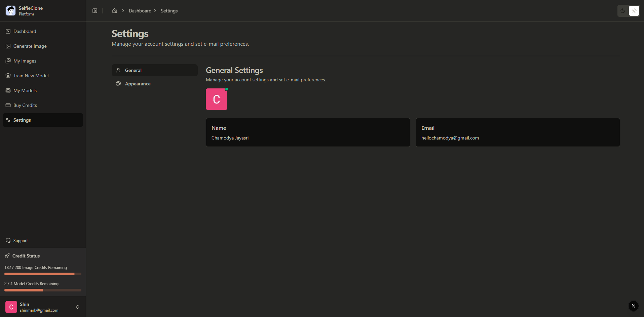Screen dimensions: 644x317
Task: Select the General settings tab
Action: pos(133,70)
